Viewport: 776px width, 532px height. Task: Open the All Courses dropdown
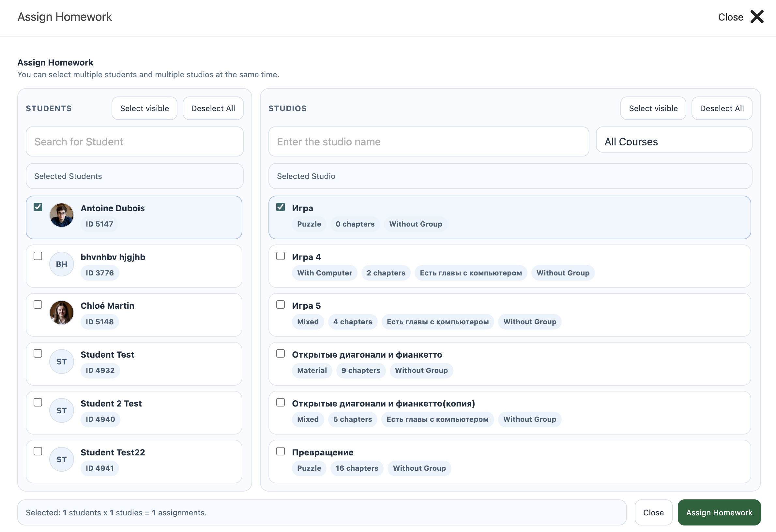click(674, 141)
